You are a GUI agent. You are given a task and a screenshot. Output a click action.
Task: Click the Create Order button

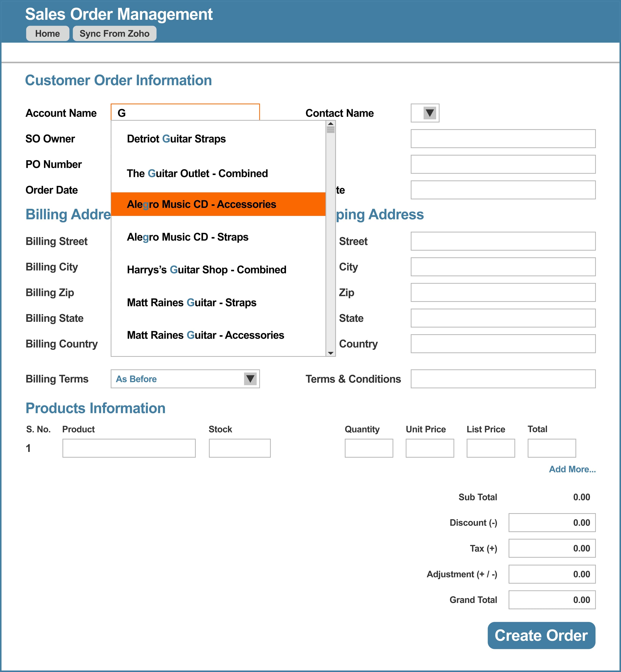pos(541,635)
